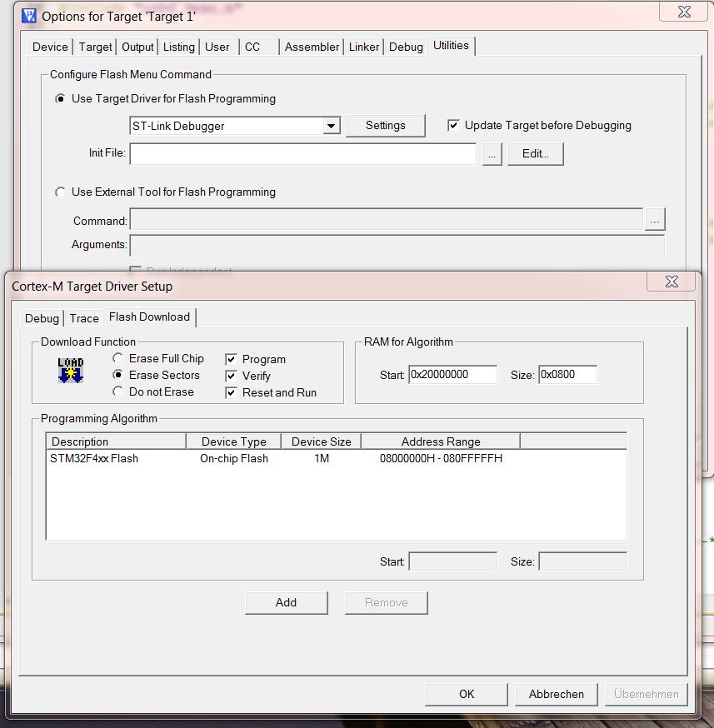This screenshot has width=714, height=728.
Task: Click Programming Algorithm Size field
Action: 582,561
